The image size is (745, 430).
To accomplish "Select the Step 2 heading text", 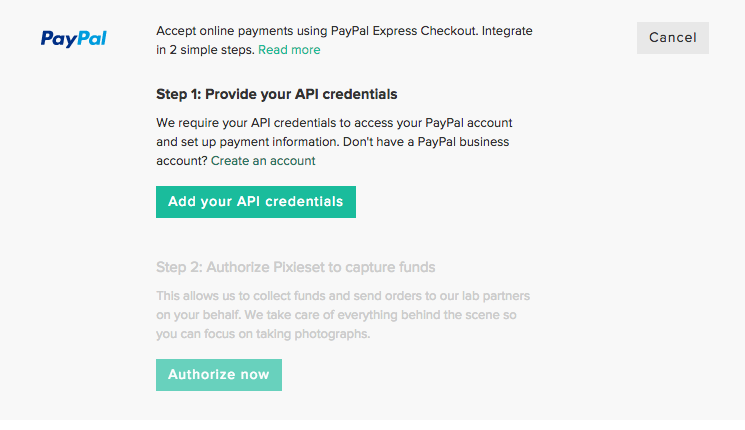I will 296,267.
